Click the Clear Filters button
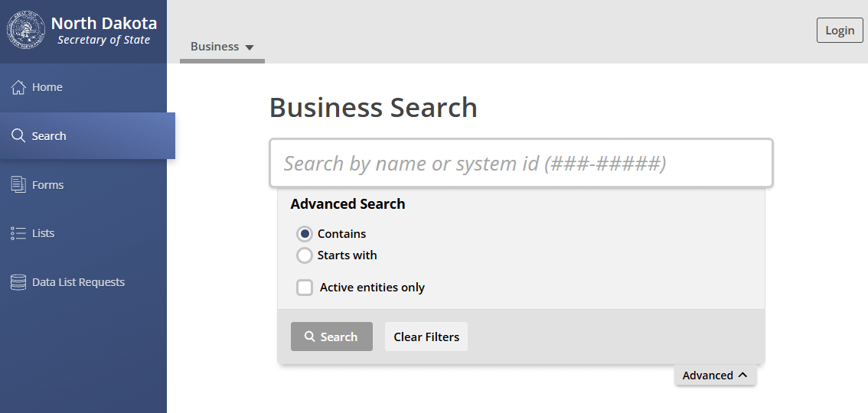The height and width of the screenshot is (413, 868). click(x=426, y=337)
